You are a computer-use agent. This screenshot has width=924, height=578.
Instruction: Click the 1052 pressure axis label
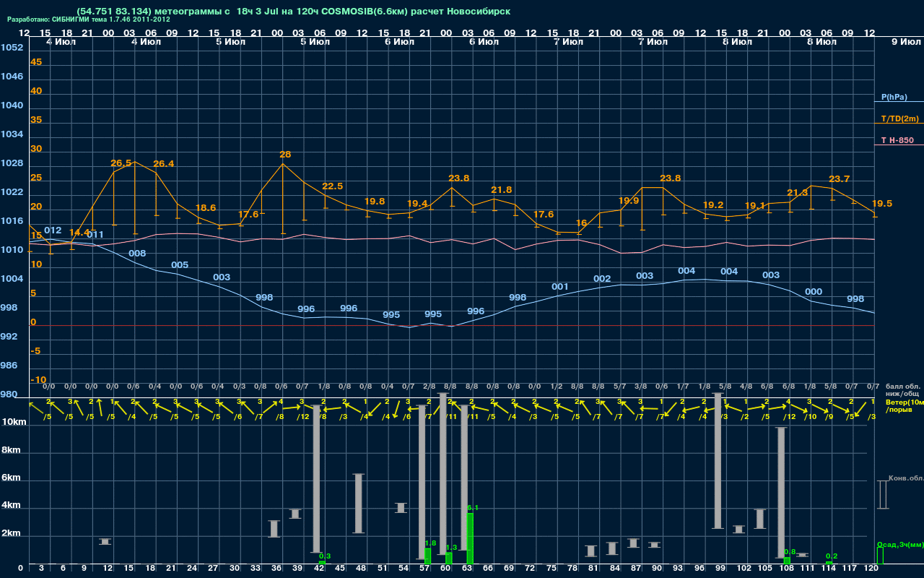(x=12, y=48)
